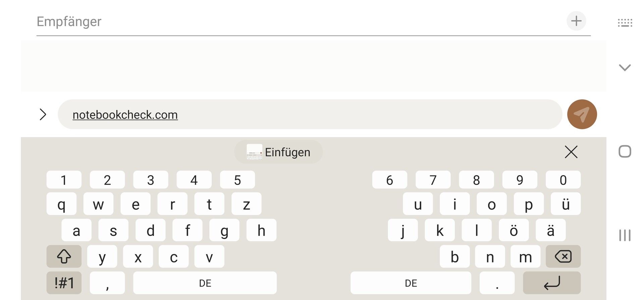The width and height of the screenshot is (644, 300).
Task: Type the letter ü key
Action: [566, 204]
